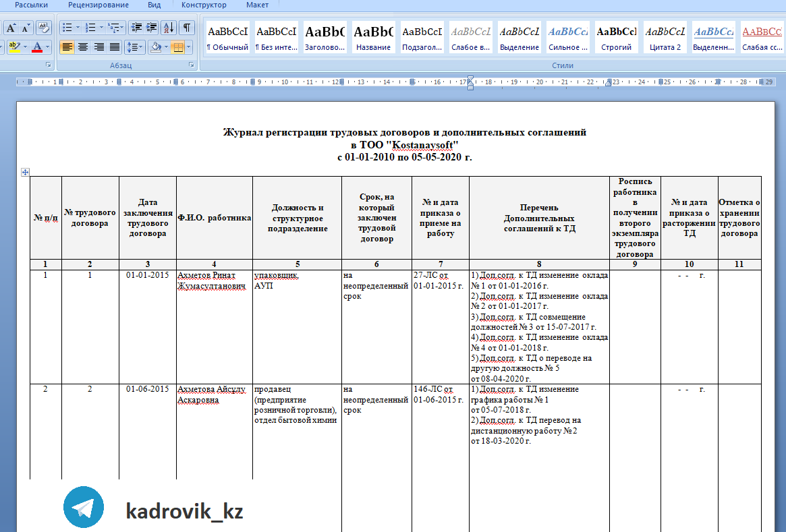Viewport: 786px width, 532px height.
Task: Clear formatting with the eraser icon
Action: (44, 28)
